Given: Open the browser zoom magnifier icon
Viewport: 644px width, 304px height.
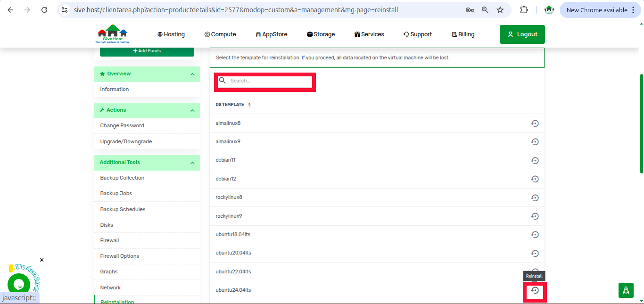Looking at the screenshot, I should (x=485, y=10).
